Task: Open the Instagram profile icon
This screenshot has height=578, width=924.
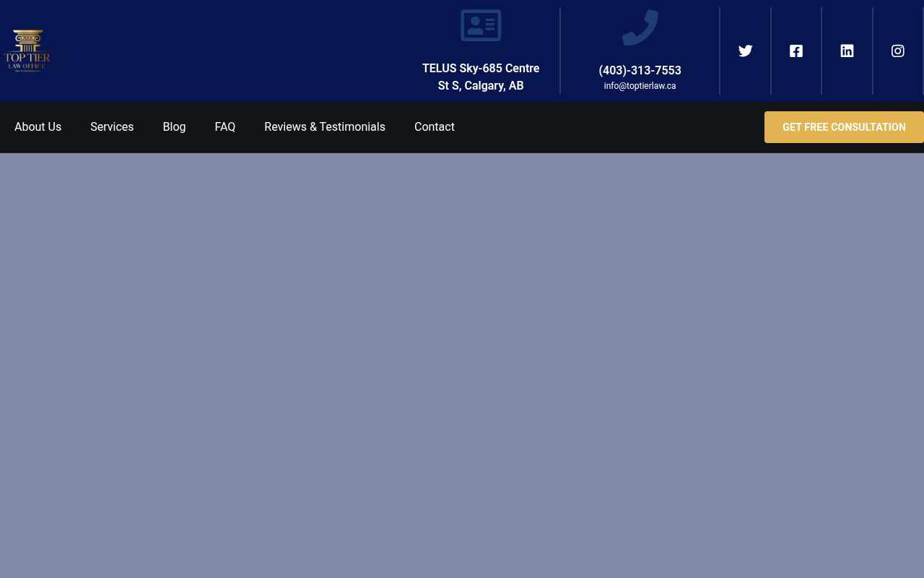Action: click(x=898, y=51)
